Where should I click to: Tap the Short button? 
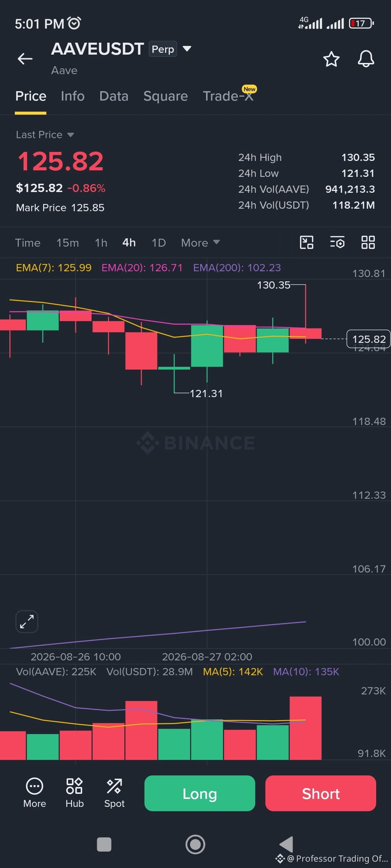coord(321,793)
